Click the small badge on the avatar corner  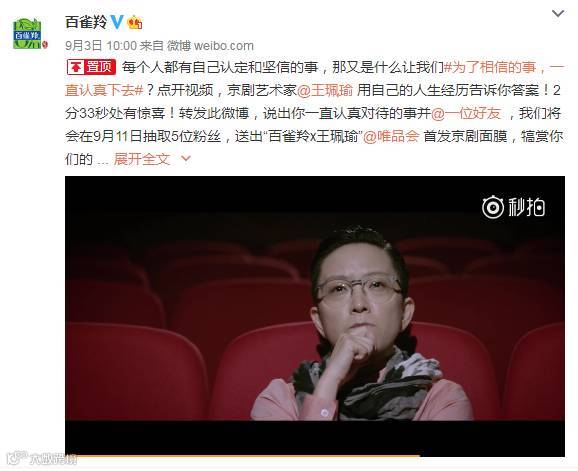click(x=45, y=45)
